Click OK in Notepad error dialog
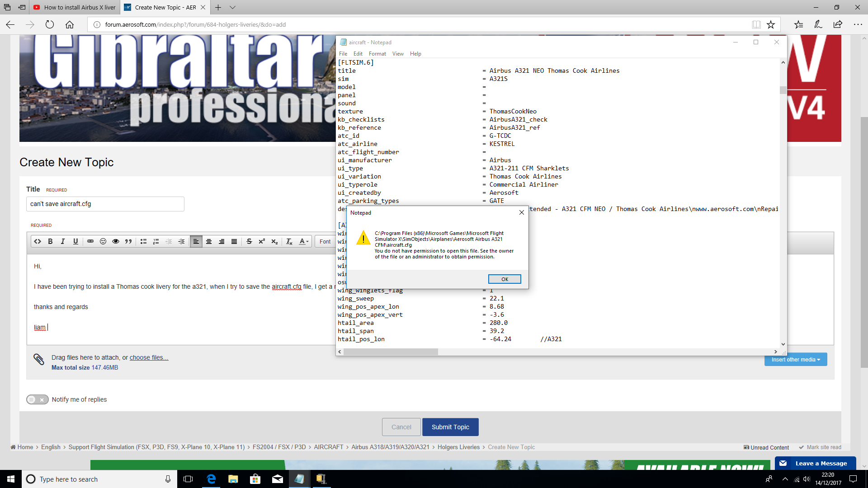Image resolution: width=868 pixels, height=488 pixels. 505,279
